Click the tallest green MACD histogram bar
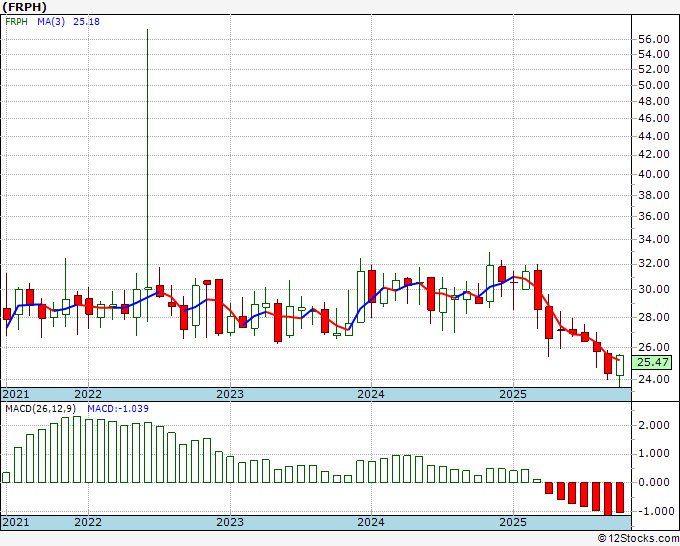 (x=77, y=449)
